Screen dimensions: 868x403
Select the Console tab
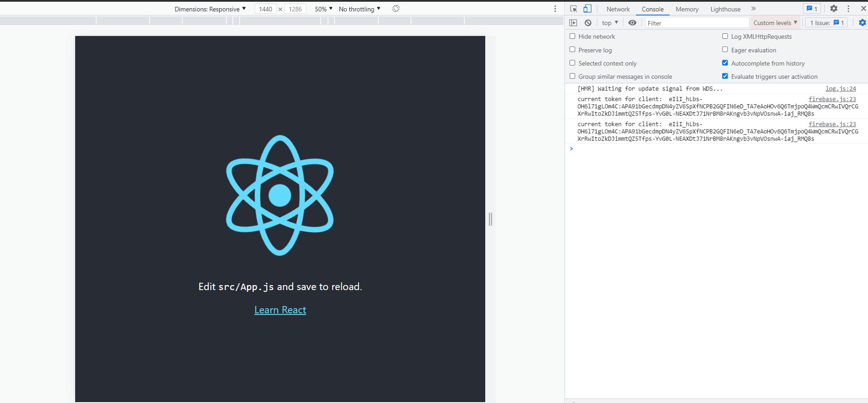click(652, 9)
